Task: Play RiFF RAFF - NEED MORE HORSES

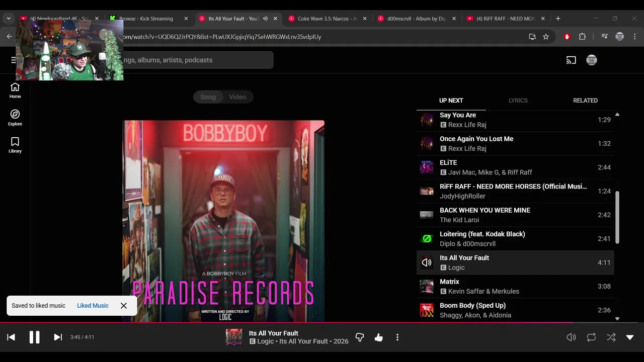Action: click(515, 191)
